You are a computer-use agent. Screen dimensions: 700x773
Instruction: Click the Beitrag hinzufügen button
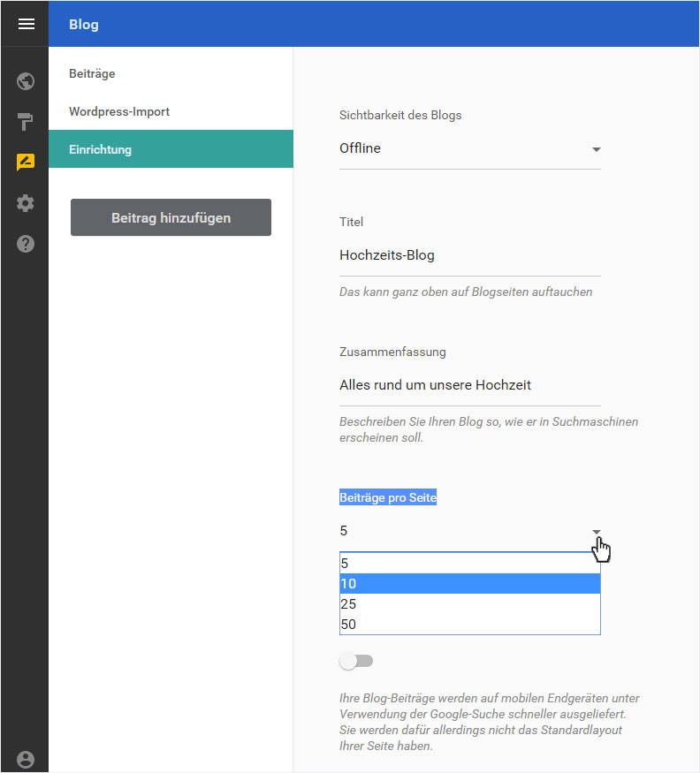171,217
